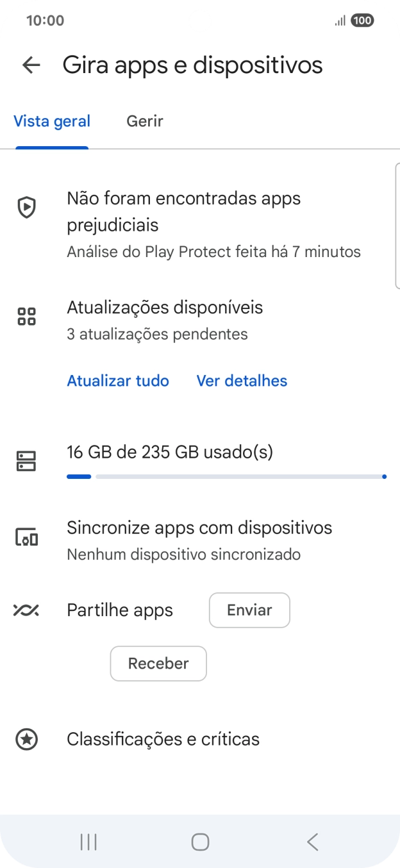Tap the updates grid icon
The width and height of the screenshot is (400, 868).
click(x=26, y=316)
